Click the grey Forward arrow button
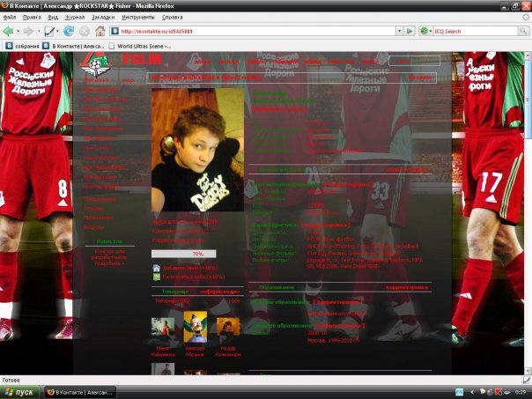Viewport: 532px width, 399px height. tap(28, 31)
